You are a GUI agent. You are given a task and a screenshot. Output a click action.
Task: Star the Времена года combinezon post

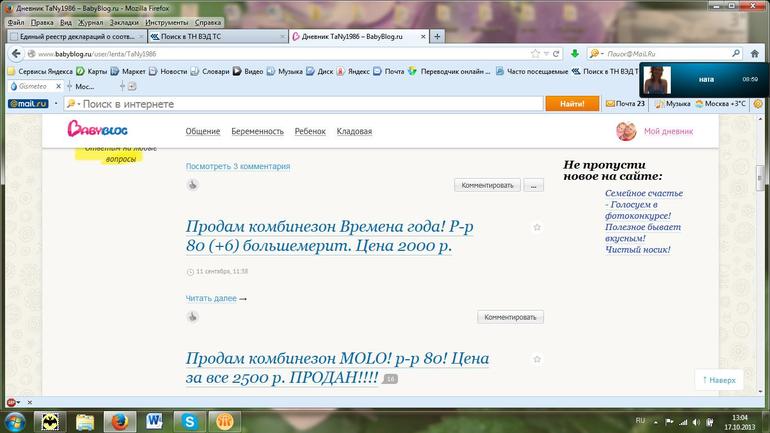pyautogui.click(x=537, y=227)
